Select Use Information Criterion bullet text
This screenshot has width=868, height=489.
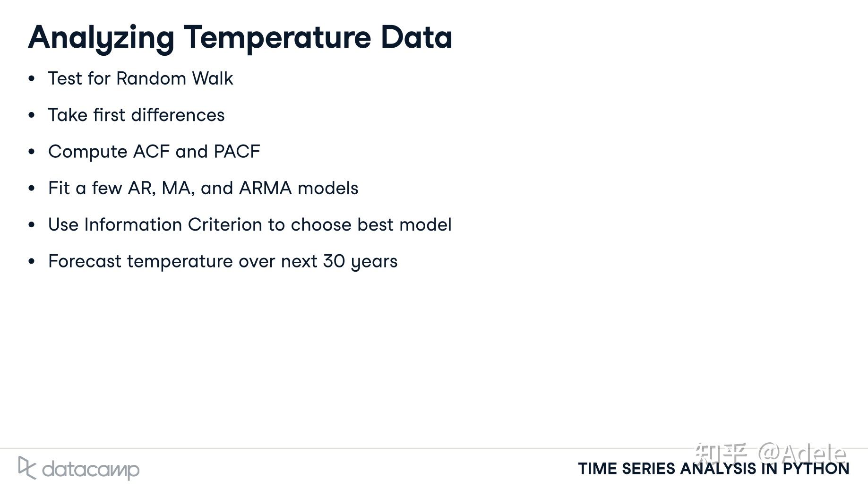pyautogui.click(x=250, y=224)
